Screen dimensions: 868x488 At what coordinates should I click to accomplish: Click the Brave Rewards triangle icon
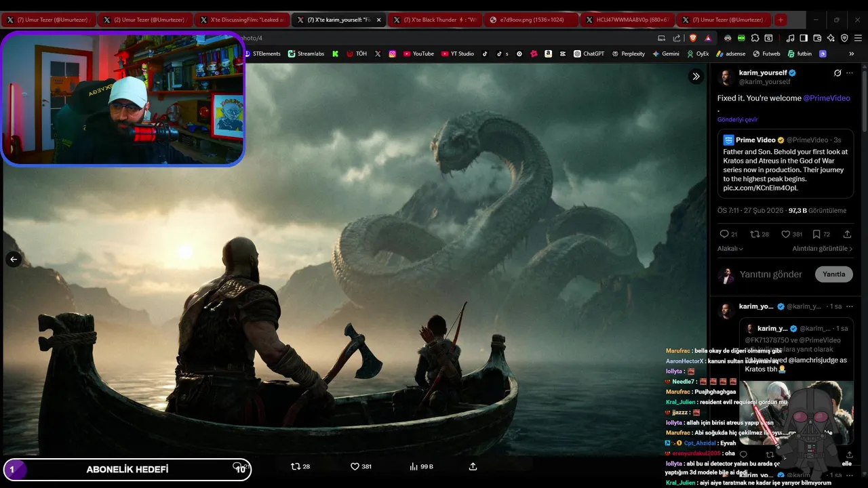708,38
